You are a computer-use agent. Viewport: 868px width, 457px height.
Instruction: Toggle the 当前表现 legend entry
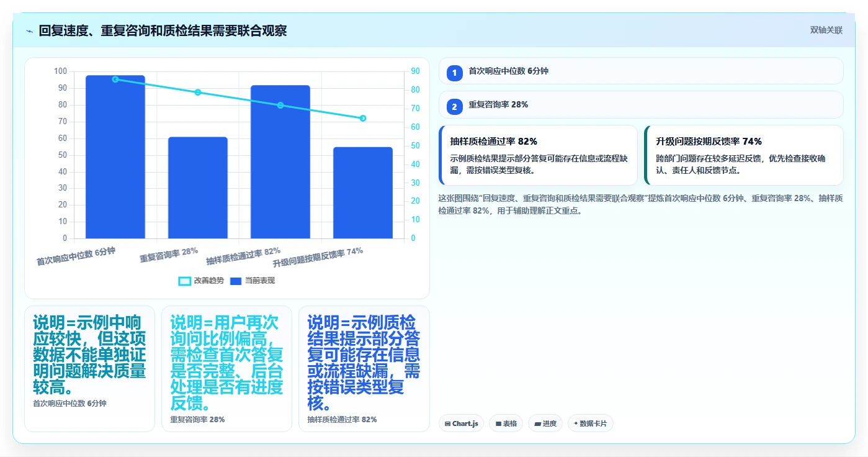pos(253,281)
